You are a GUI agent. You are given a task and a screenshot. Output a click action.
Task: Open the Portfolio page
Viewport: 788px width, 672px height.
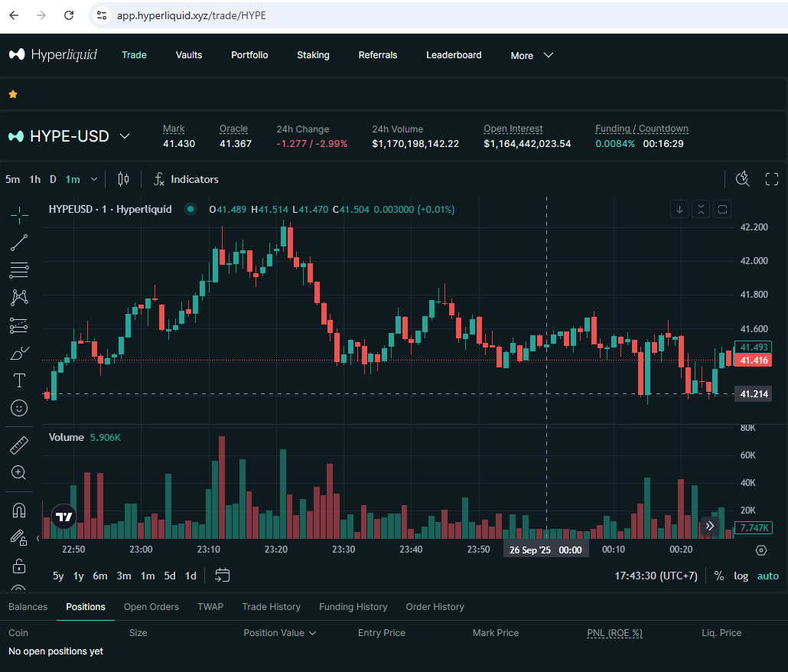point(249,55)
